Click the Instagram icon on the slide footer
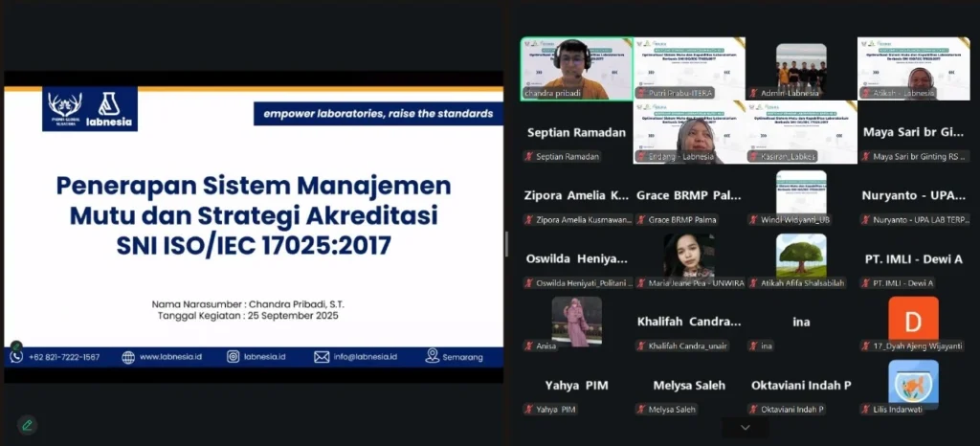The height and width of the screenshot is (446, 980). pos(233,357)
